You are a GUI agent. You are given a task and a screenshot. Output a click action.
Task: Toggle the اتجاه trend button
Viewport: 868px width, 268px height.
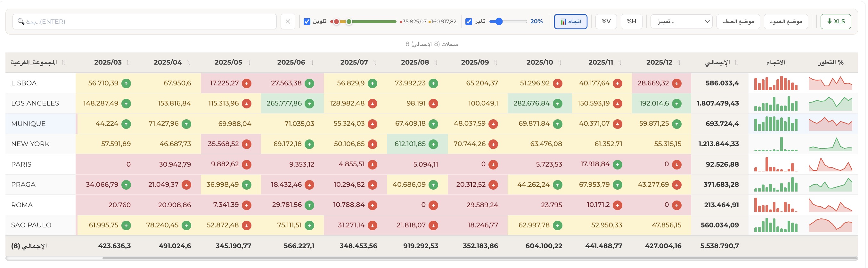click(570, 21)
